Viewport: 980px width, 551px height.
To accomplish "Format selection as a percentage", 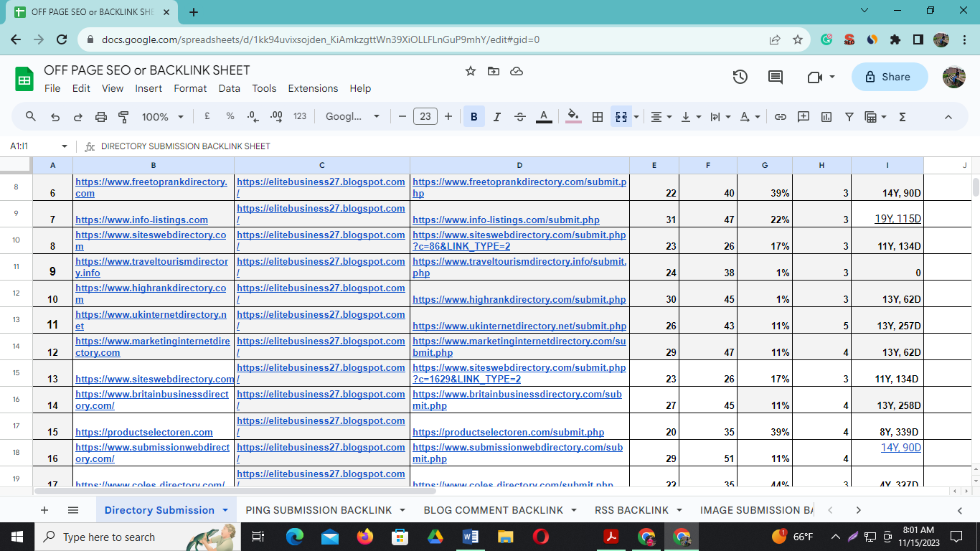I will [230, 116].
